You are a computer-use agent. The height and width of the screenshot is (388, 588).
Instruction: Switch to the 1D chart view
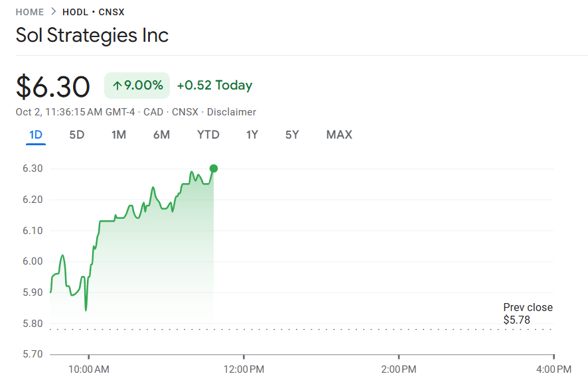pos(35,134)
